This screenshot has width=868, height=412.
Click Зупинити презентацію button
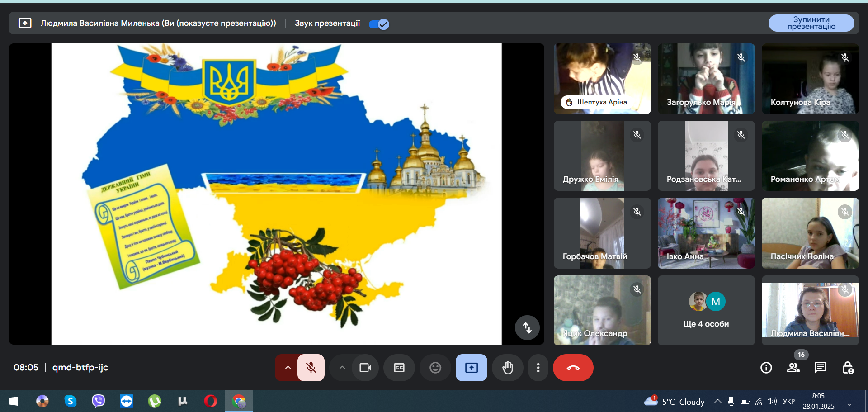click(811, 23)
